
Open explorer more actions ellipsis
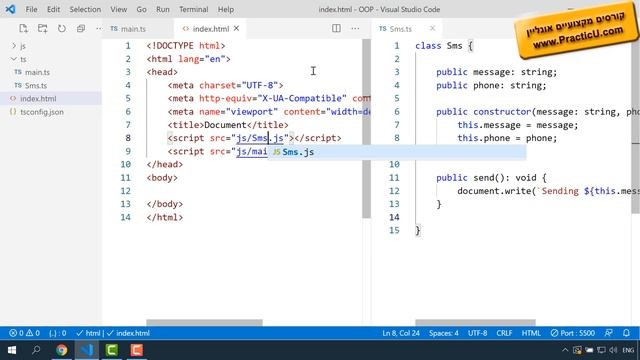99,29
